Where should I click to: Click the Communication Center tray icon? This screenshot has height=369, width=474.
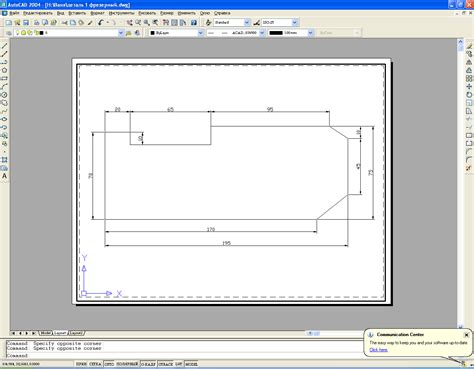click(x=464, y=363)
